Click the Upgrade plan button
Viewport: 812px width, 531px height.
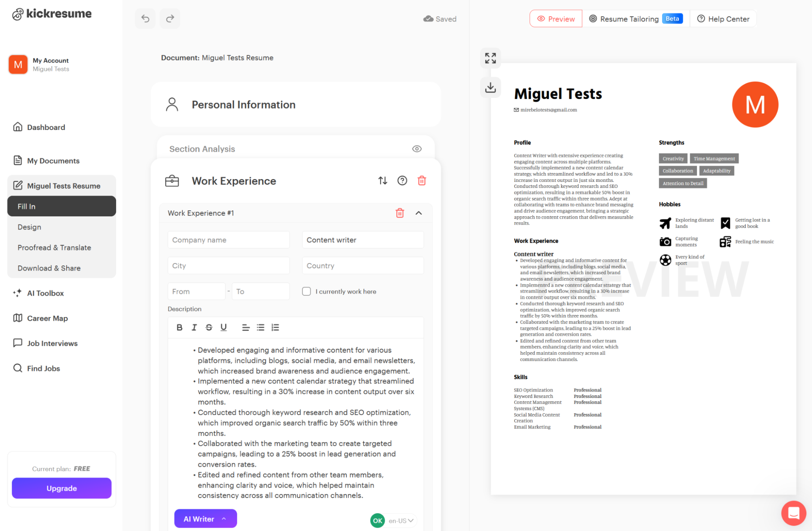tap(61, 488)
